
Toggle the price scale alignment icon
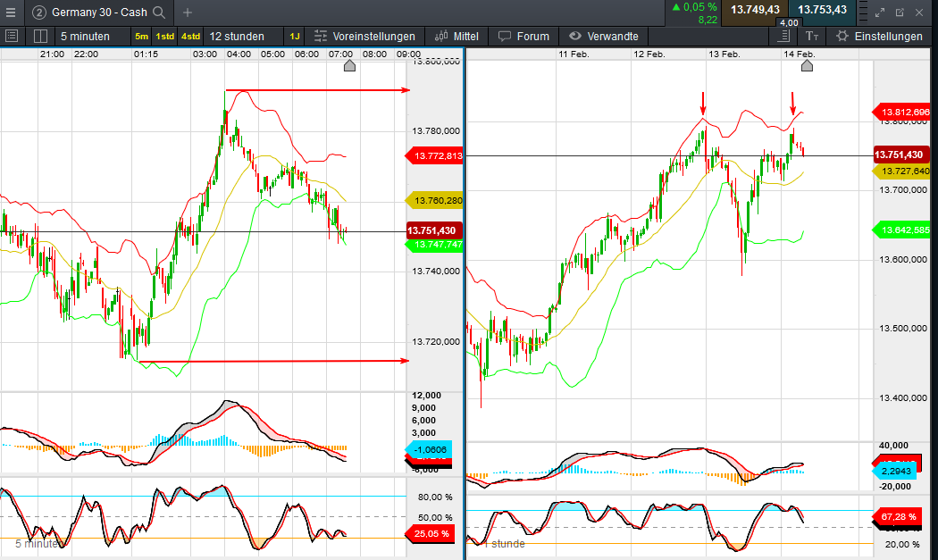(x=783, y=36)
